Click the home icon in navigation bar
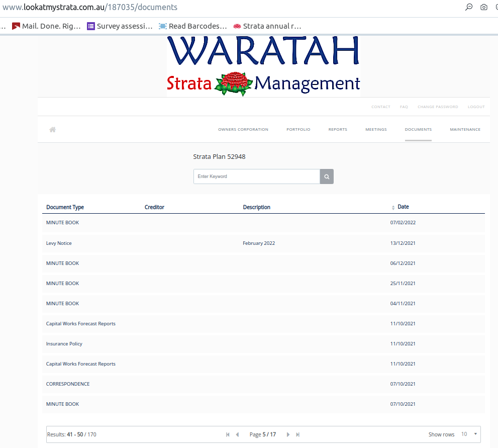Screen dimensions: 498x448 click(x=53, y=129)
